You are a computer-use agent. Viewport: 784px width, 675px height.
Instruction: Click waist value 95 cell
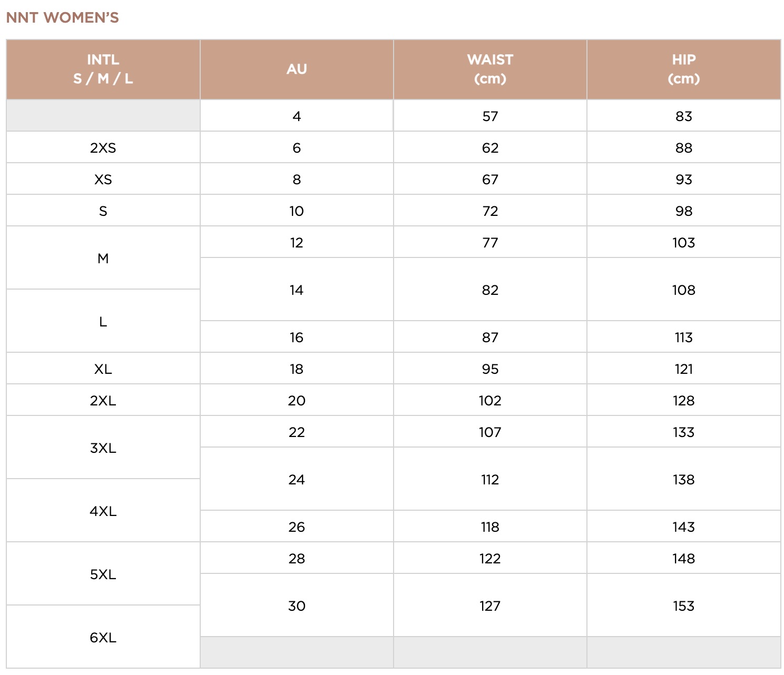pyautogui.click(x=490, y=369)
